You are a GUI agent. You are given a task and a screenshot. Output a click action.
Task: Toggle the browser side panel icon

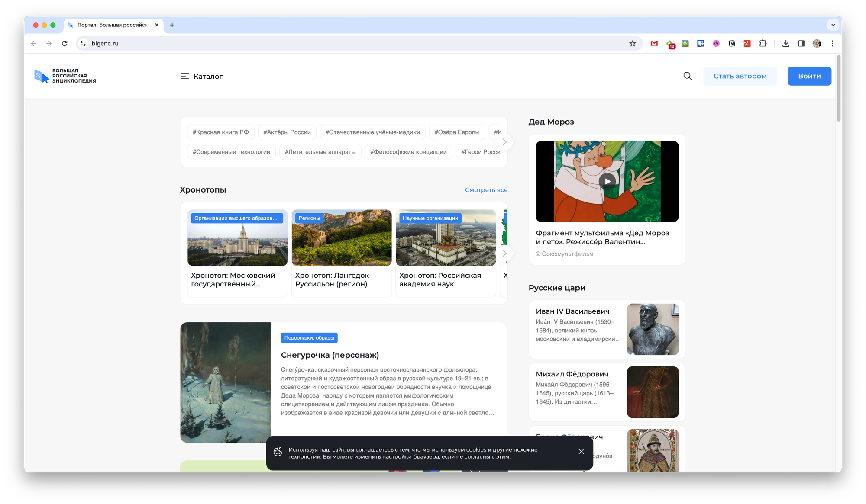(x=801, y=43)
